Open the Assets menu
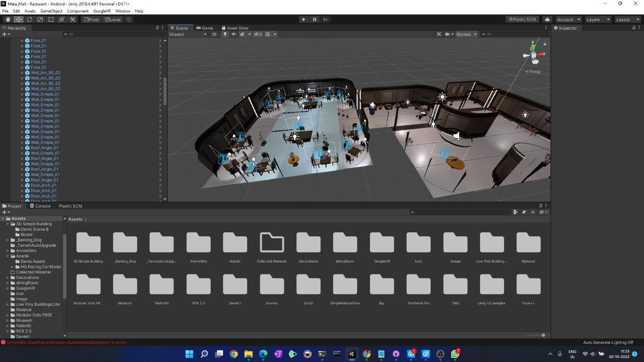Image resolution: width=644 pixels, height=362 pixels. coord(30,11)
